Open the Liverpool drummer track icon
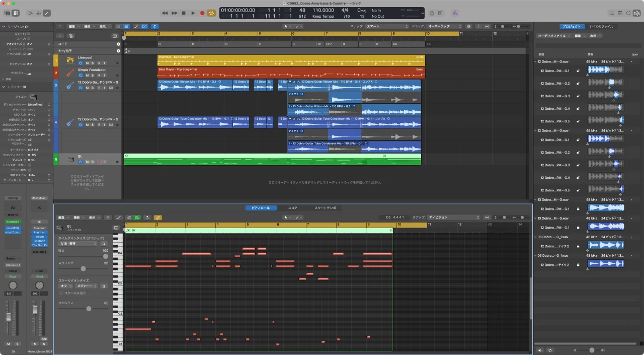The width and height of the screenshot is (644, 355). point(70,60)
